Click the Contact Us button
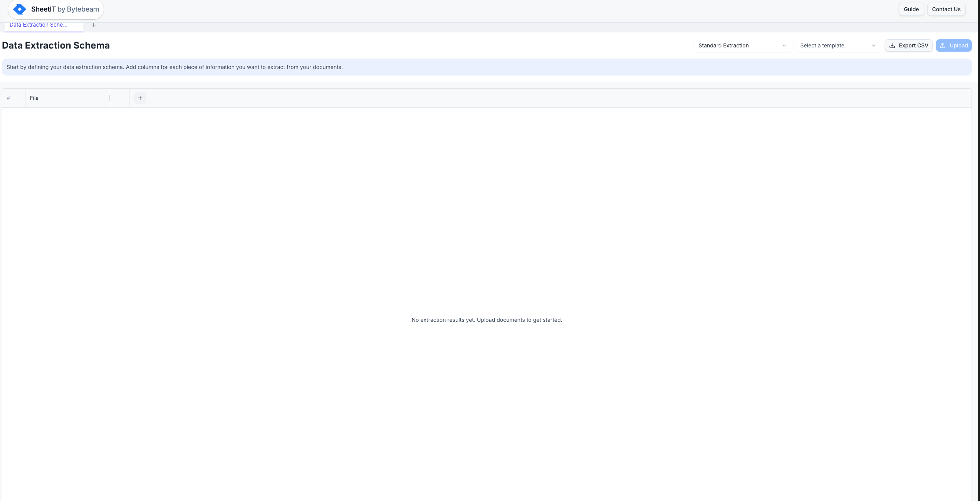Screen dimensions: 980x501 946,9
